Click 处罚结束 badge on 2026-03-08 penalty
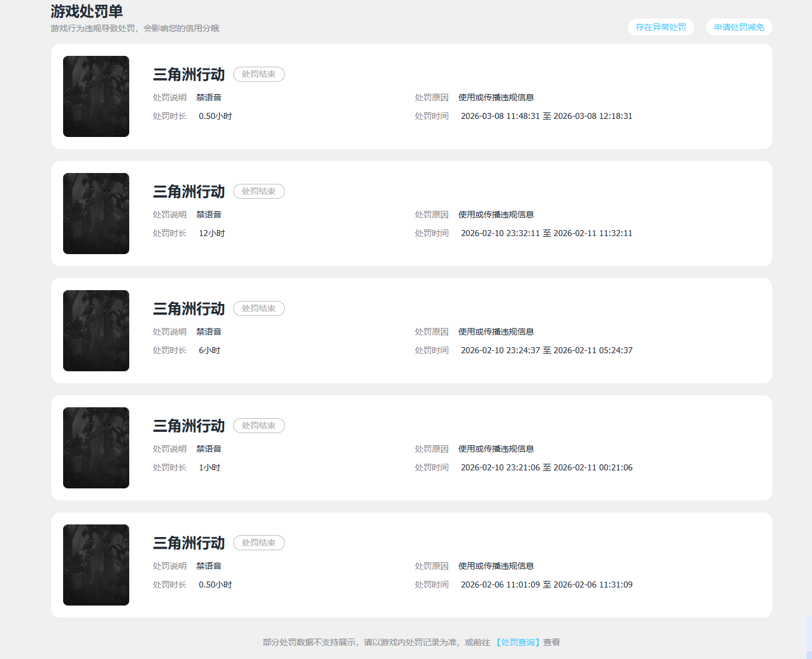This screenshot has height=659, width=812. [x=258, y=74]
